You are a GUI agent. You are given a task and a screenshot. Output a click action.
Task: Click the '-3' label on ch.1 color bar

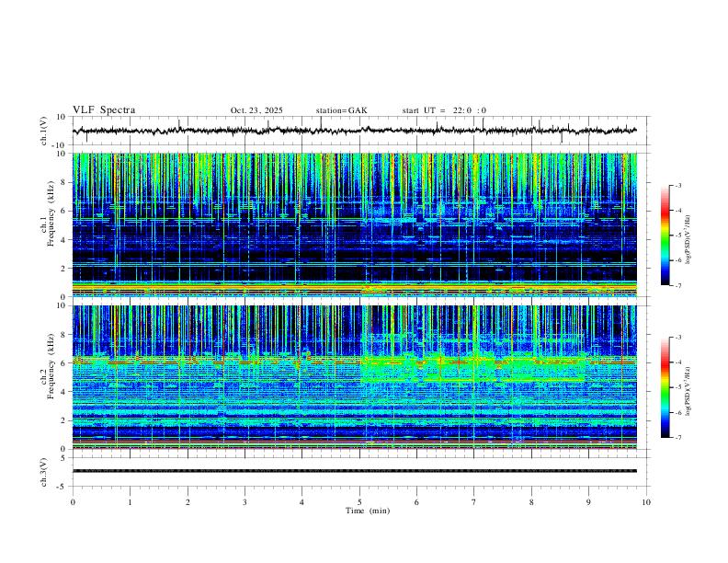coord(677,185)
